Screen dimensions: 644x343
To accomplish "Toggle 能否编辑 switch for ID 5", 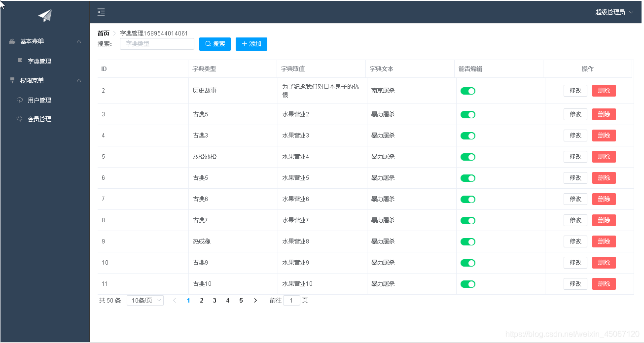I will click(468, 157).
